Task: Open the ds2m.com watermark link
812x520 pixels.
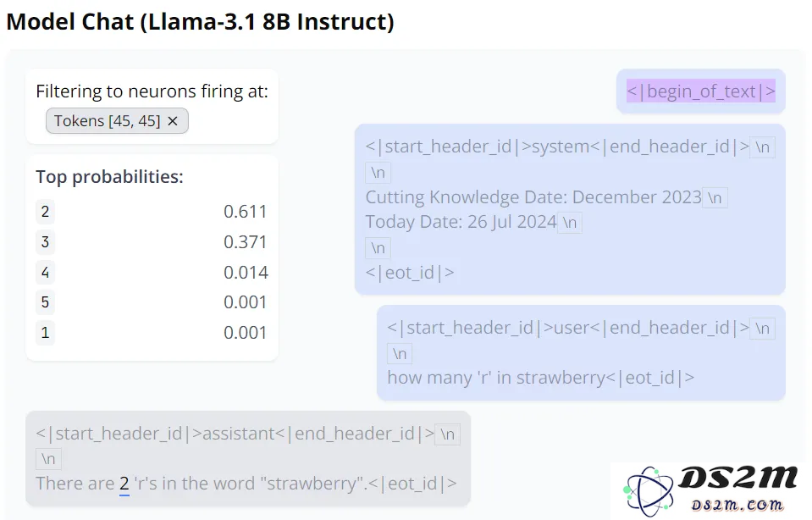Action: point(737,504)
